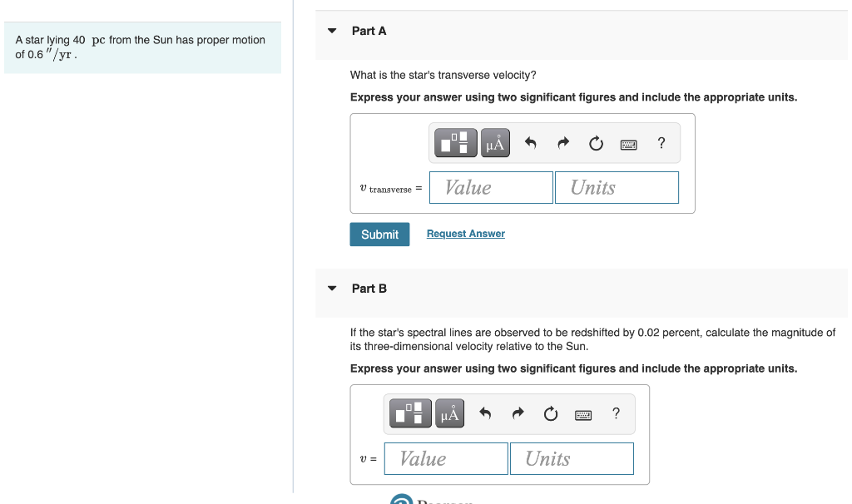Viewport: 852px width, 504px height.
Task: Open symbols µÅ button in Part A
Action: coord(495,143)
